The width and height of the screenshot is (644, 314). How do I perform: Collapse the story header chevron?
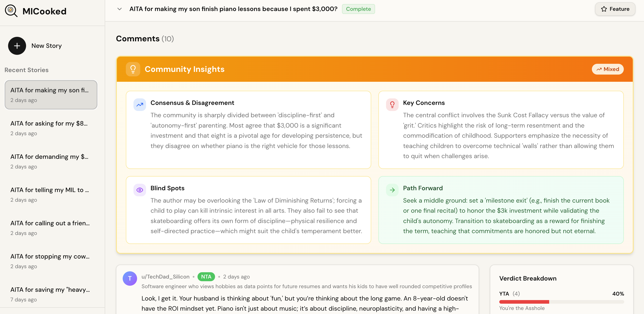click(x=120, y=9)
